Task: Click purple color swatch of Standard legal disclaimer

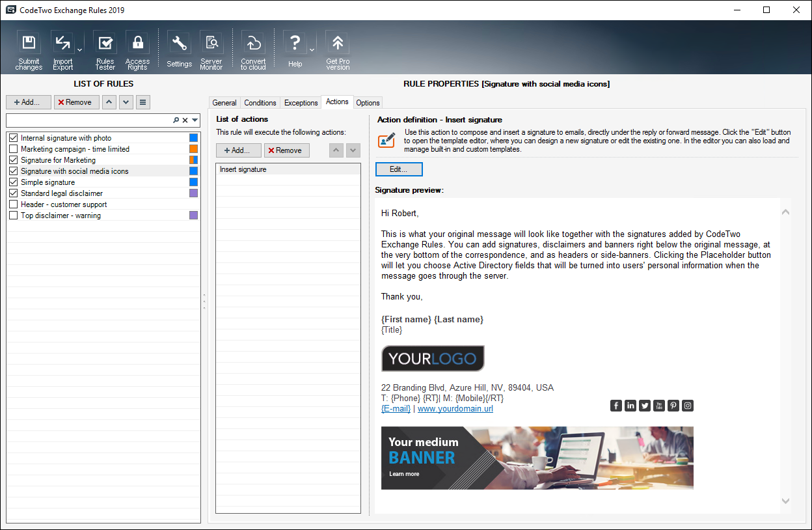Action: point(194,193)
